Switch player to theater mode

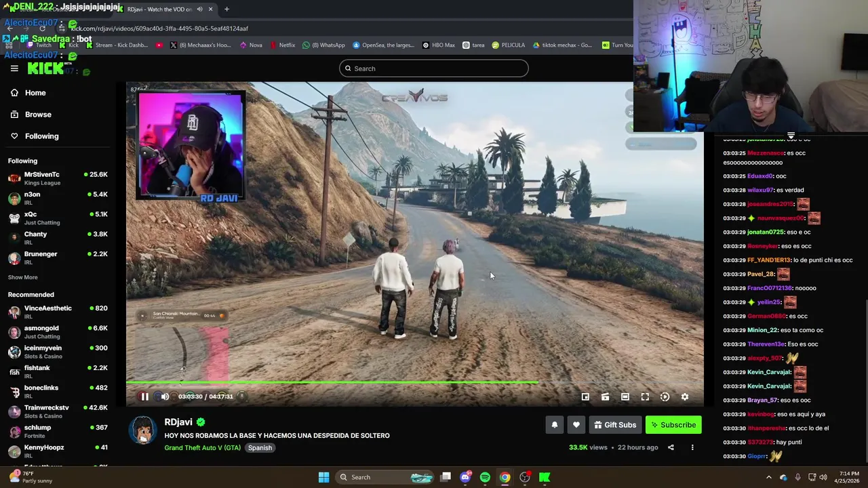pyautogui.click(x=625, y=397)
